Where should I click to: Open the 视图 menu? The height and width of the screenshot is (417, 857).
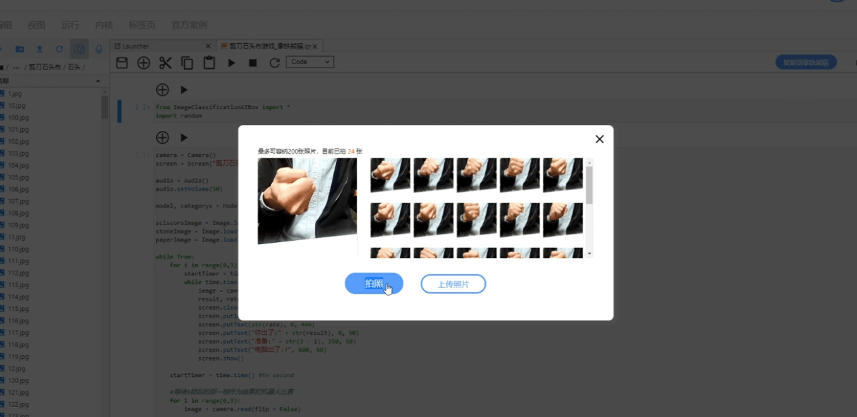(x=37, y=25)
